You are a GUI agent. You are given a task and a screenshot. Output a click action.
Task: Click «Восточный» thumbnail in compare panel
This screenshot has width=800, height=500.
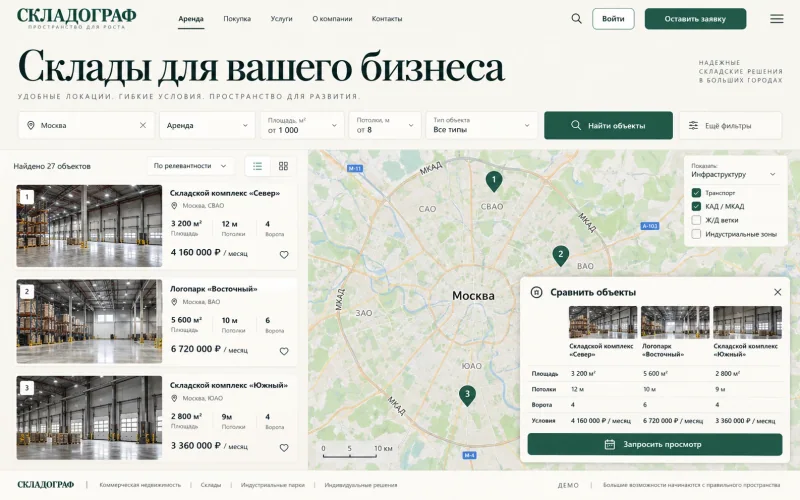pyautogui.click(x=675, y=322)
